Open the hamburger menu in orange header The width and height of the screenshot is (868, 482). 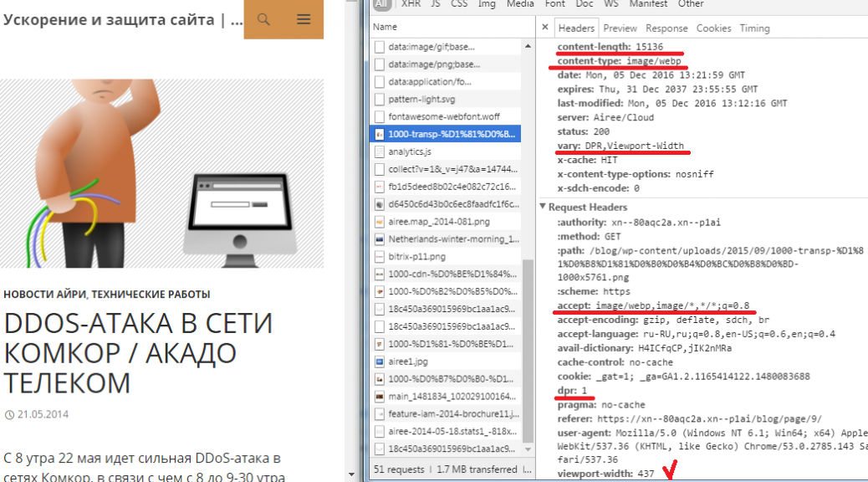pyautogui.click(x=304, y=19)
